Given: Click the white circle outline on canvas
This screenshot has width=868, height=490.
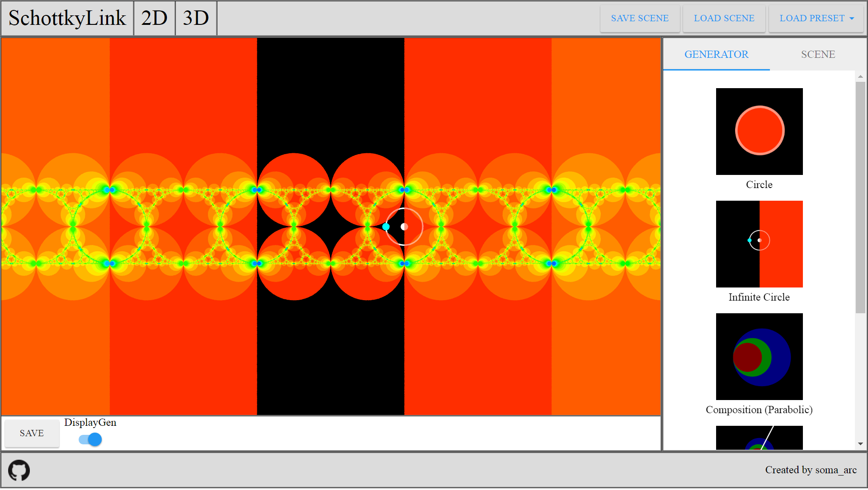Looking at the screenshot, I should (x=423, y=227).
